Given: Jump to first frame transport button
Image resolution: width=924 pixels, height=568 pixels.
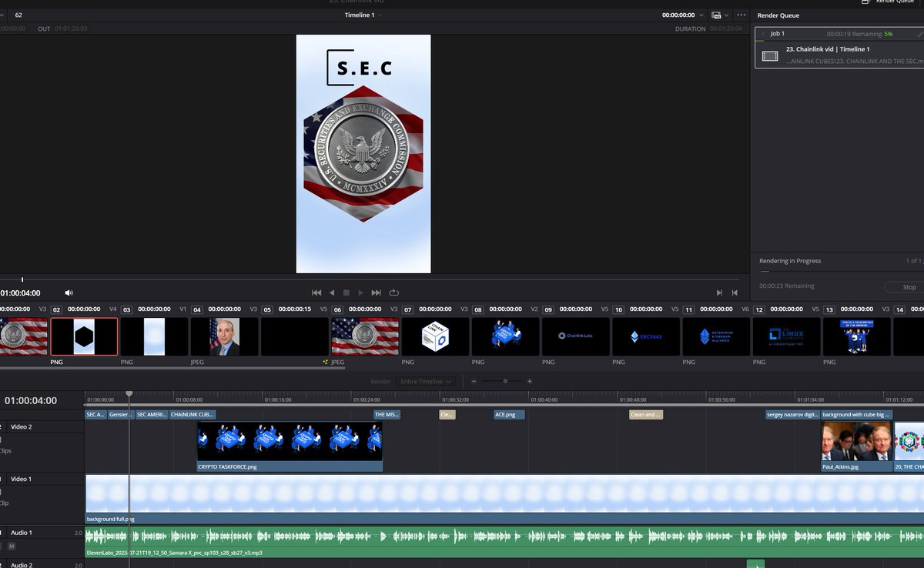Looking at the screenshot, I should (x=316, y=292).
